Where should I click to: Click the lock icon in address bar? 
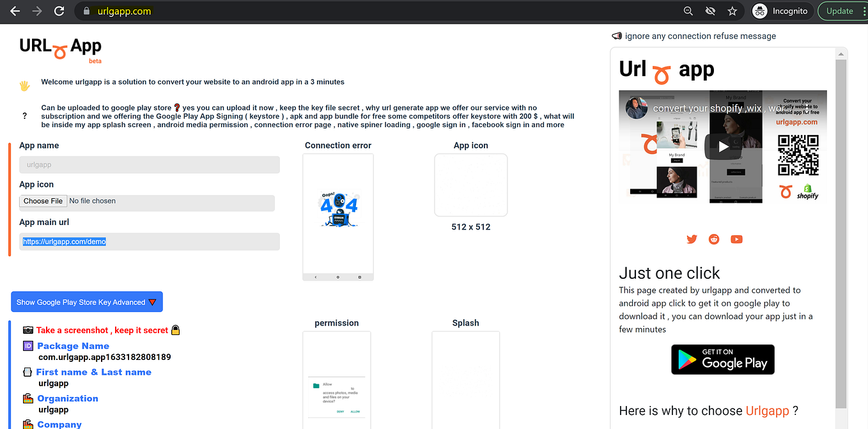88,11
